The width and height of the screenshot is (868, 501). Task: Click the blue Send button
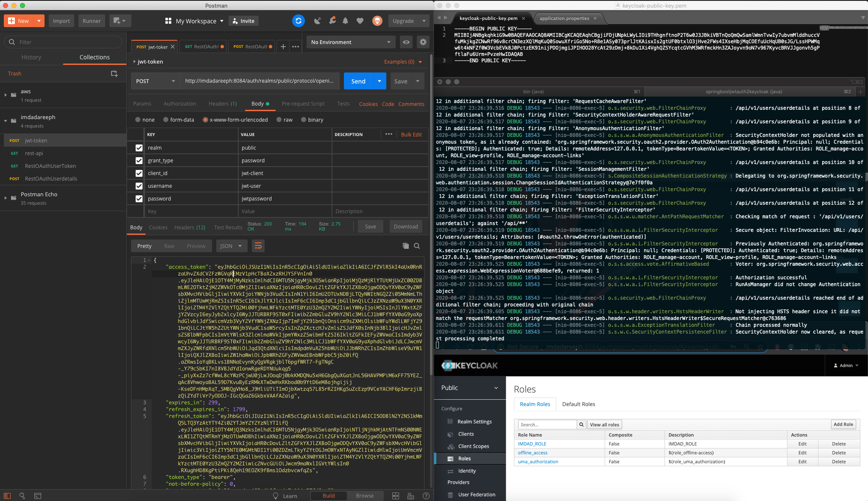pyautogui.click(x=358, y=81)
